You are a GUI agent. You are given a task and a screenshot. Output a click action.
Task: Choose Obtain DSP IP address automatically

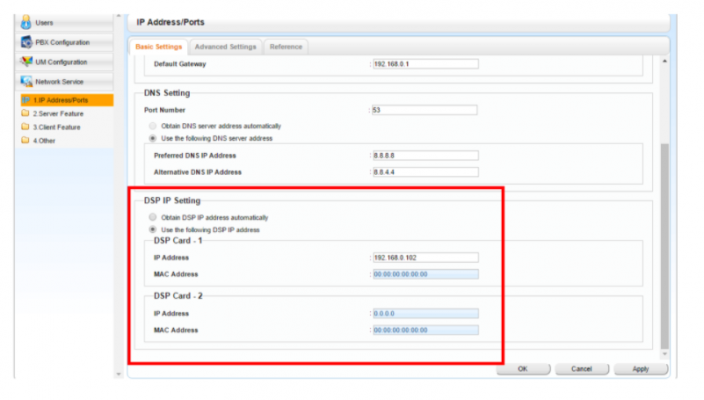[152, 217]
